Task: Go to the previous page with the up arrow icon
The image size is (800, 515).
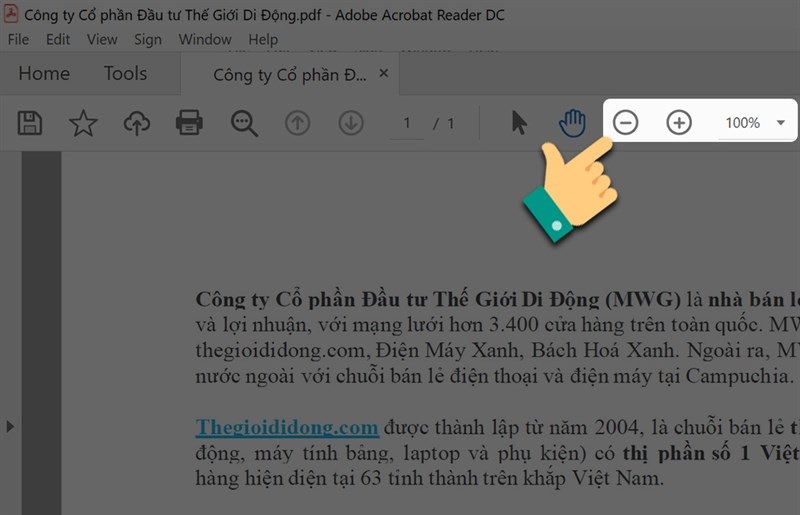Action: (297, 123)
